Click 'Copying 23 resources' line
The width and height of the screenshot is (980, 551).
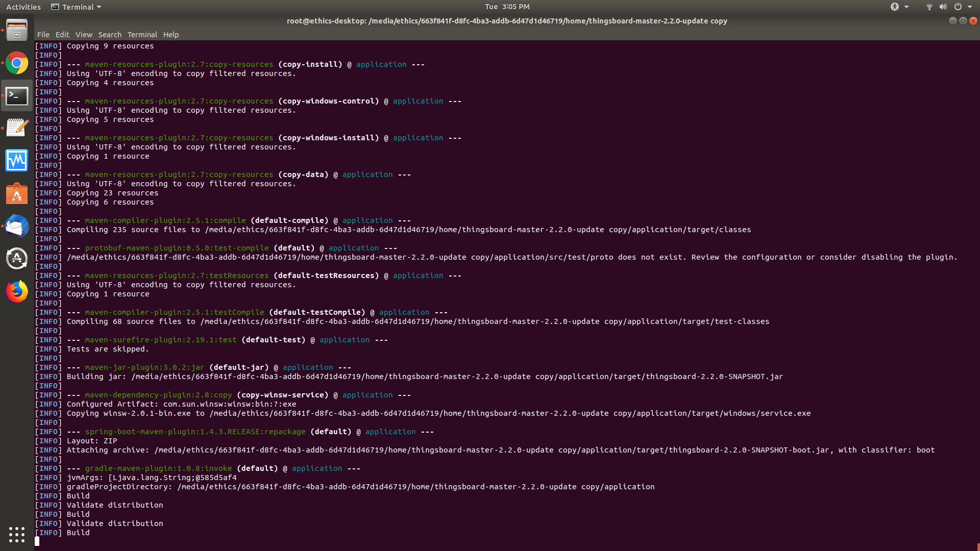tap(96, 193)
